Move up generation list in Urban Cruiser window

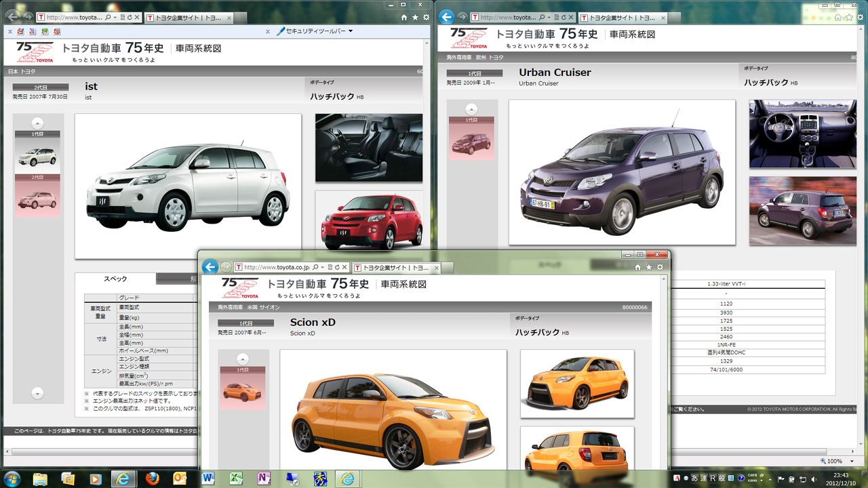click(x=471, y=109)
